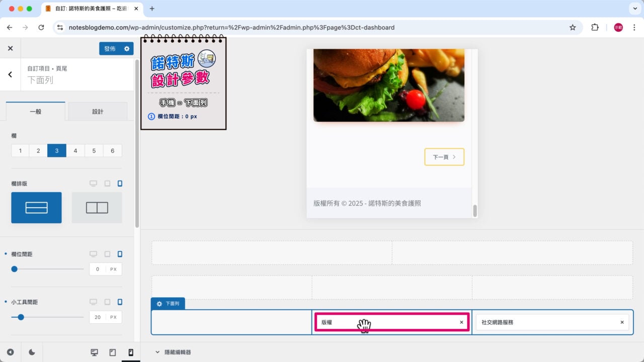Select 4 columns option
The width and height of the screenshot is (644, 362).
click(75, 151)
